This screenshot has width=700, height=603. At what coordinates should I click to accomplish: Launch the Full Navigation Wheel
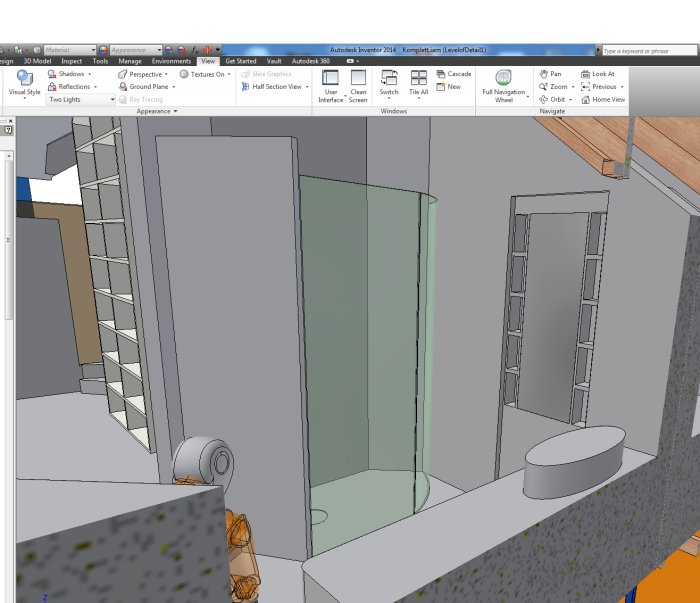click(x=504, y=86)
